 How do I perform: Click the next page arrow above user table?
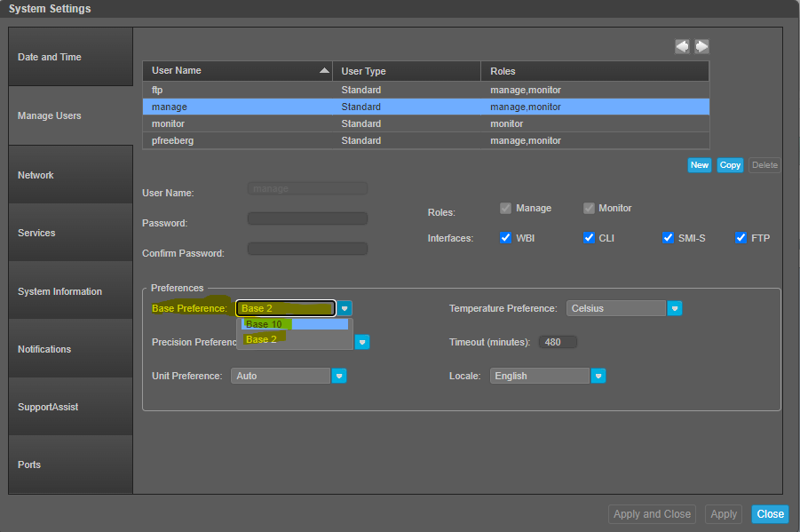tap(701, 45)
